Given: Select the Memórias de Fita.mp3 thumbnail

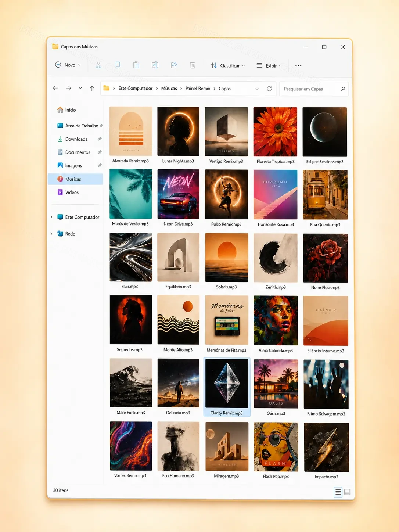Looking at the screenshot, I should point(227,320).
